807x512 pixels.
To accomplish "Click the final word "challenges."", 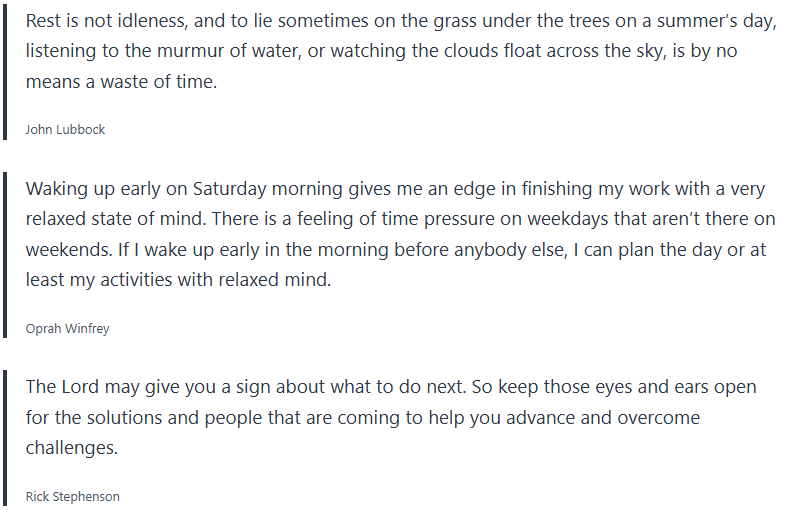I will [72, 448].
